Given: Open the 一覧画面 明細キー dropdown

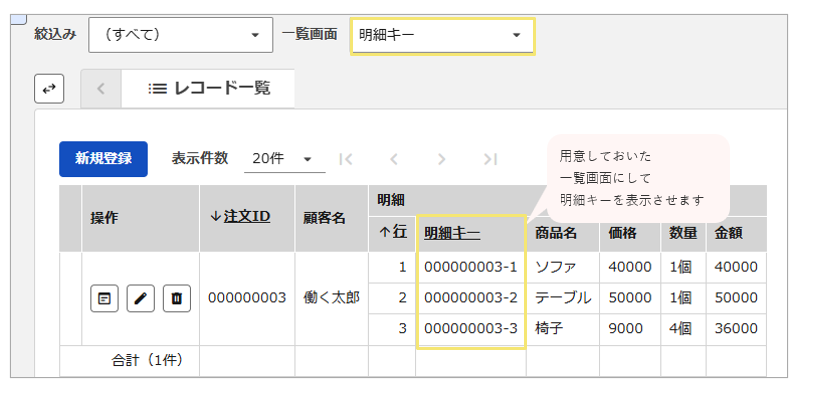Looking at the screenshot, I should [443, 36].
